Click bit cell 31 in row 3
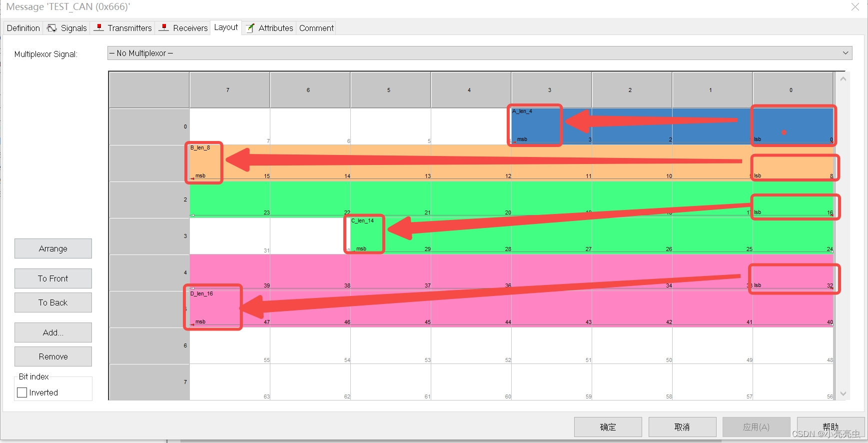Image resolution: width=868 pixels, height=443 pixels. coord(230,236)
